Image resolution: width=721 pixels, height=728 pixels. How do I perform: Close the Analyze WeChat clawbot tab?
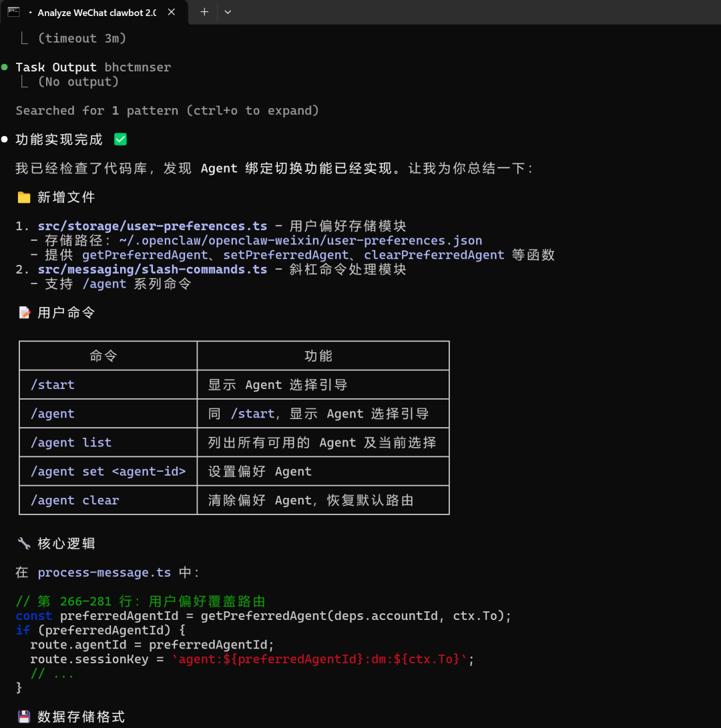click(172, 13)
